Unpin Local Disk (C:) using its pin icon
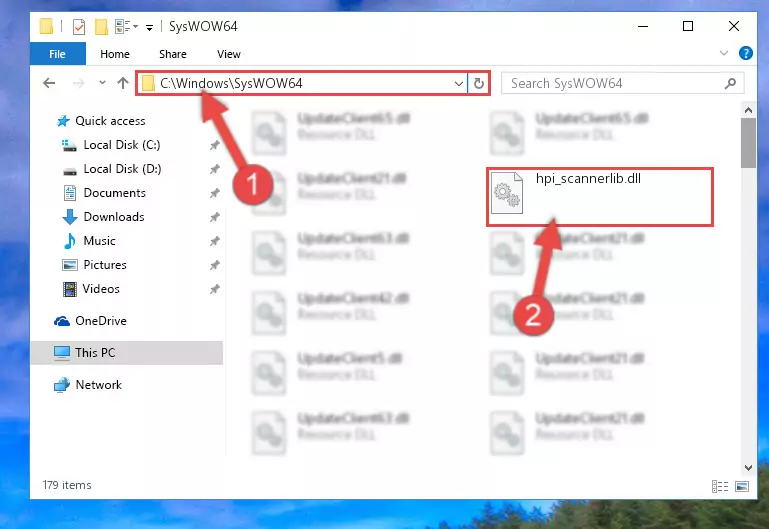 tap(214, 145)
